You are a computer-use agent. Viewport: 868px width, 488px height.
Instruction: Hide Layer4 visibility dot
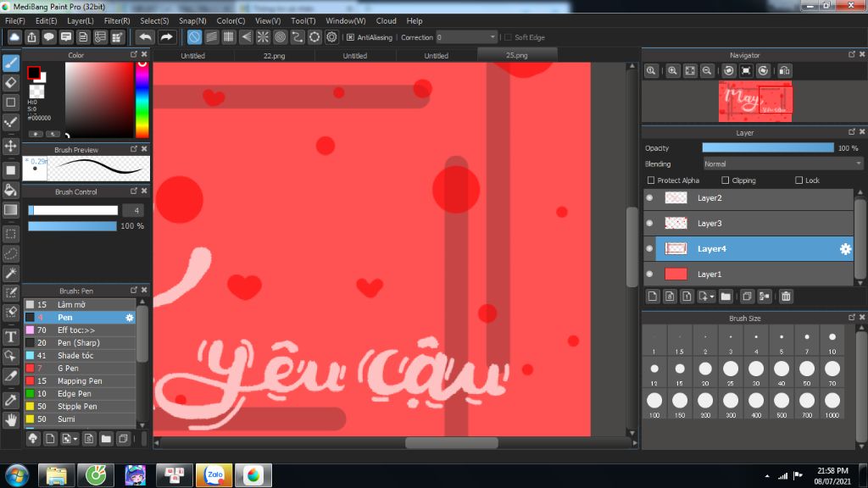[x=650, y=248]
